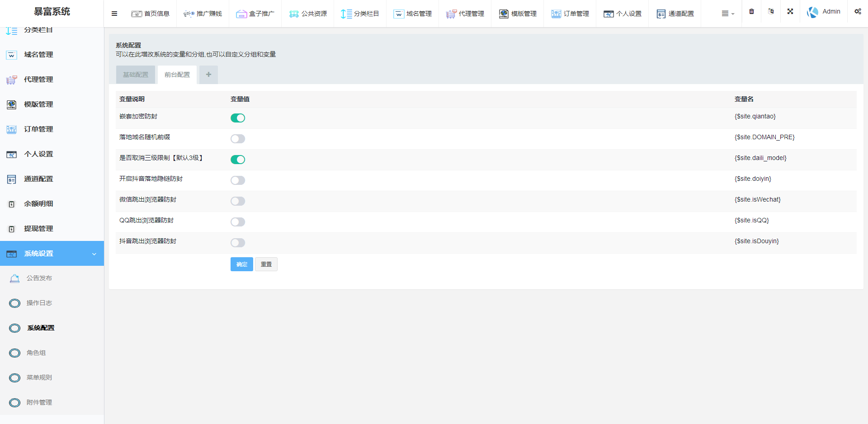This screenshot has width=868, height=424.
Task: Click variable name {$site.DOMAIN_PRE}
Action: pos(764,137)
